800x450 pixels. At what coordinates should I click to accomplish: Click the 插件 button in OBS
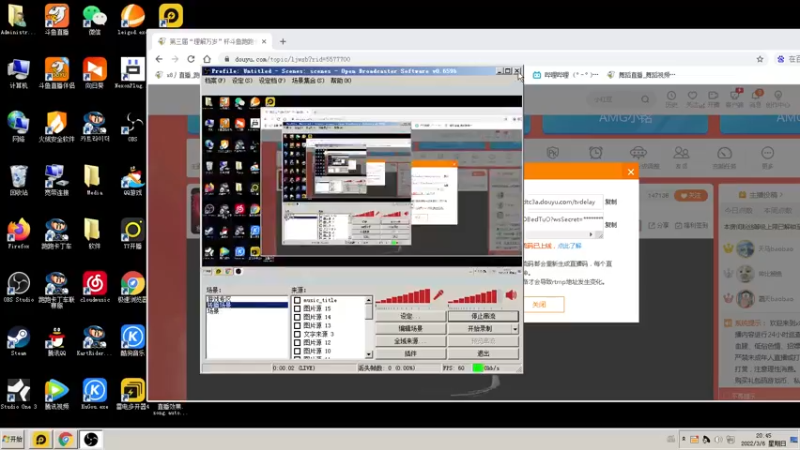410,353
